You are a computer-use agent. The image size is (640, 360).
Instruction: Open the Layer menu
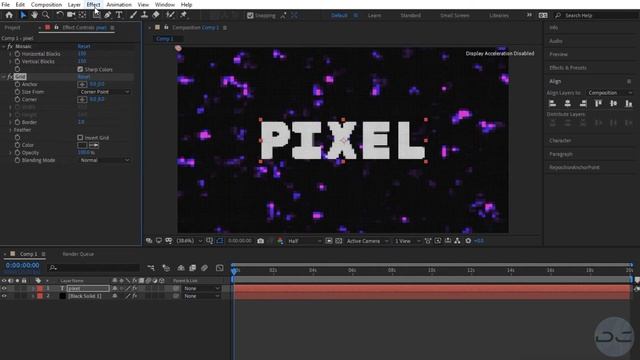[74, 4]
